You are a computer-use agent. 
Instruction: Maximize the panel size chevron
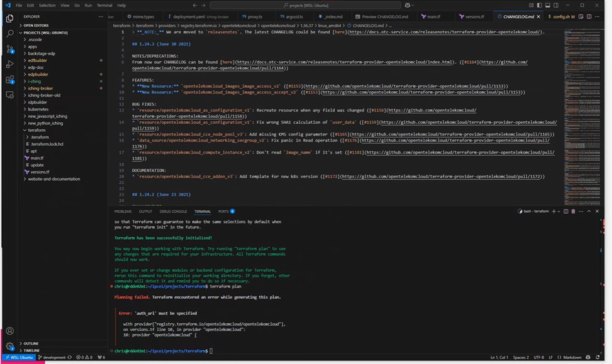[x=589, y=211]
